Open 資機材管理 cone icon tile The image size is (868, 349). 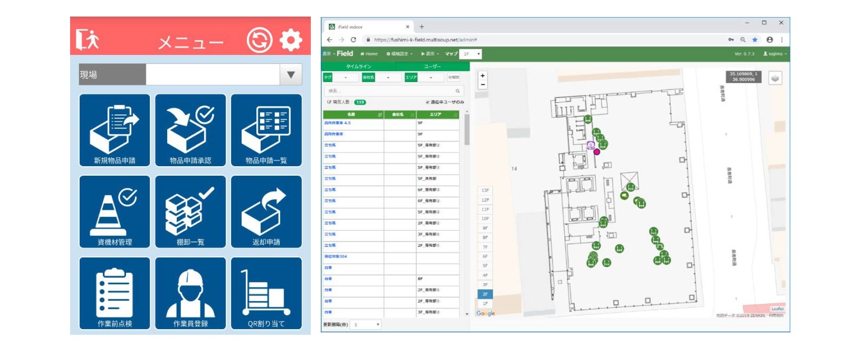click(115, 212)
